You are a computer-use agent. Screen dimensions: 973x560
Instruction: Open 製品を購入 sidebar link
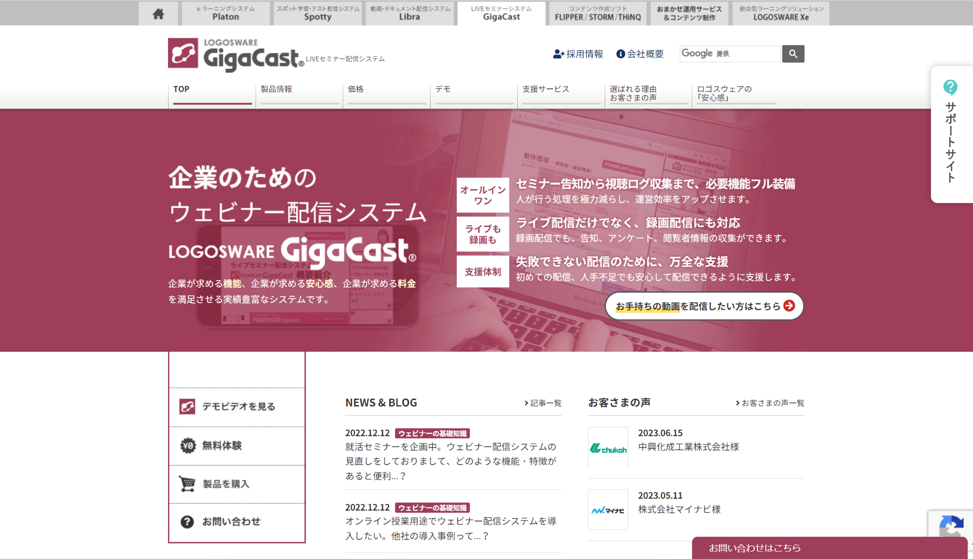[x=237, y=484]
